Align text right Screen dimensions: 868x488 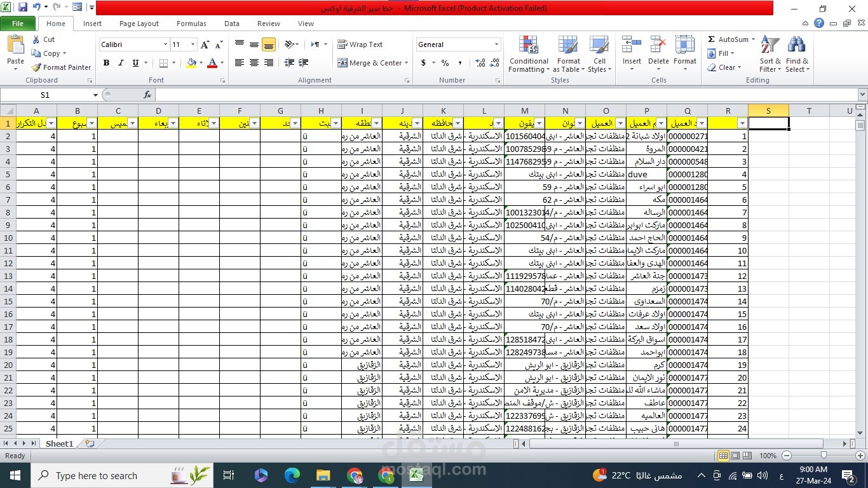[x=269, y=63]
